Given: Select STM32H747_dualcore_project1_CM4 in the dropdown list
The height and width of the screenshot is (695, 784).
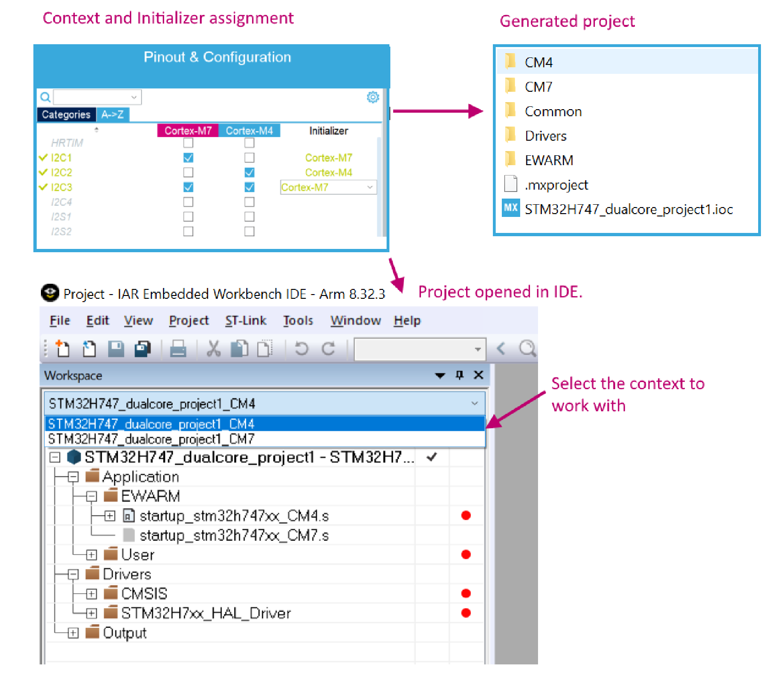Looking at the screenshot, I should [x=264, y=424].
